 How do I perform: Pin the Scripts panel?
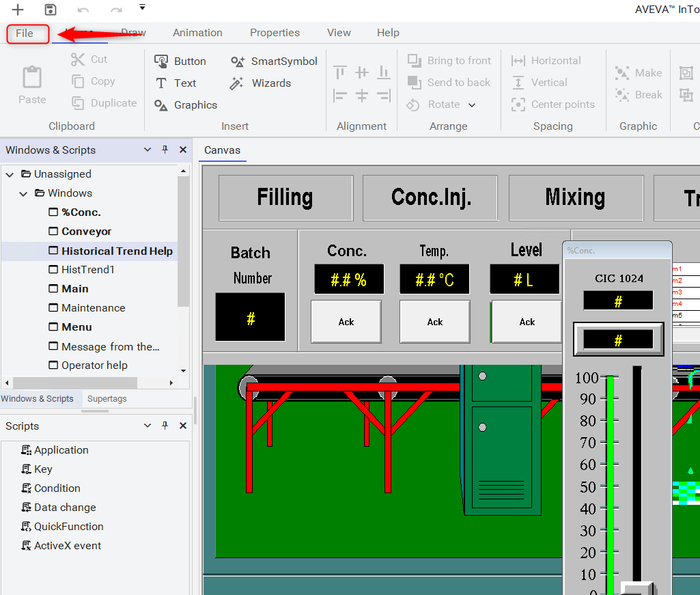tap(165, 426)
